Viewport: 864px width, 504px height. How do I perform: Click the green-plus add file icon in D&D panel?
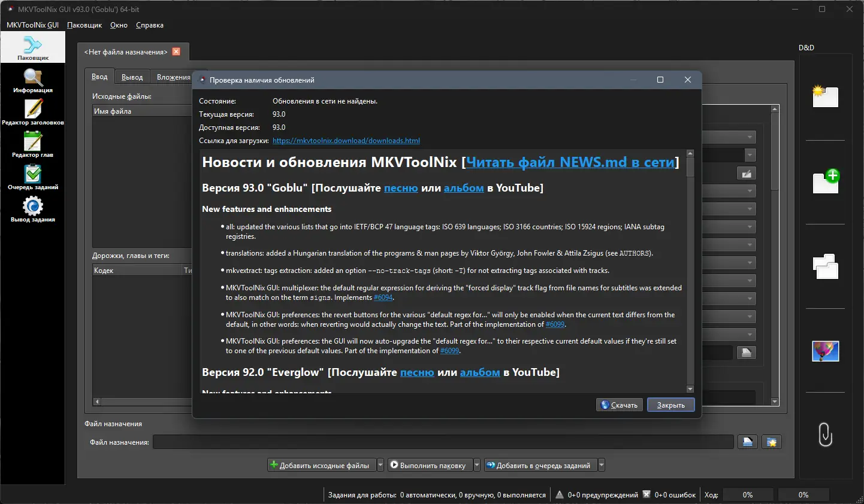click(x=826, y=183)
